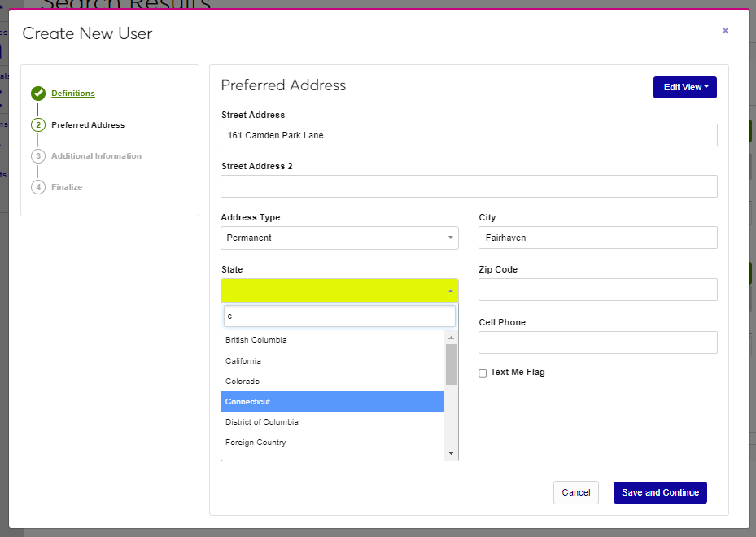Focus the Cell Phone input field
756x537 pixels.
pos(597,343)
